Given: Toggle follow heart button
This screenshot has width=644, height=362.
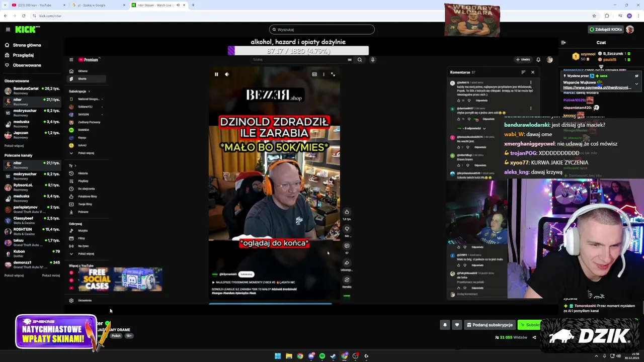Looking at the screenshot, I should 457,325.
